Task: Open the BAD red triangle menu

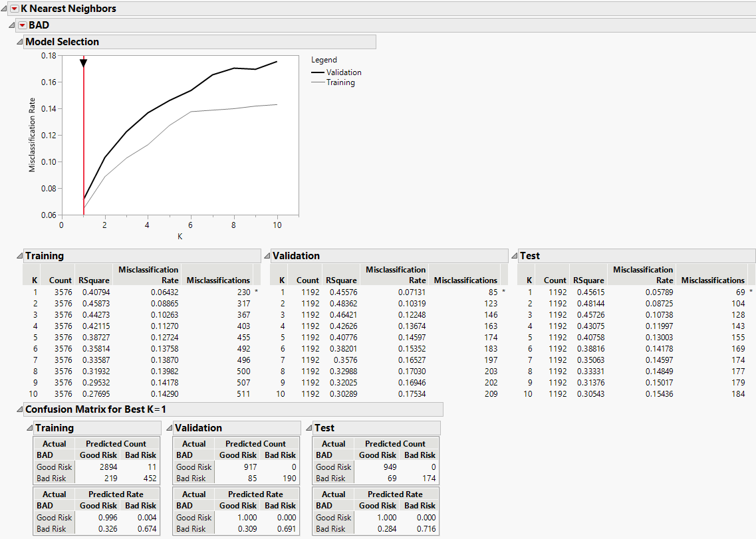Action: (x=23, y=25)
